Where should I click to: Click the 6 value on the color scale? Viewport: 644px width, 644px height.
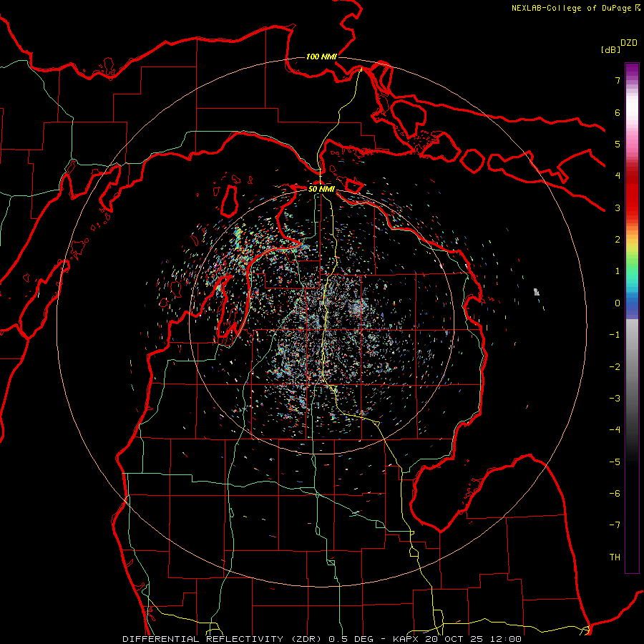tap(618, 112)
